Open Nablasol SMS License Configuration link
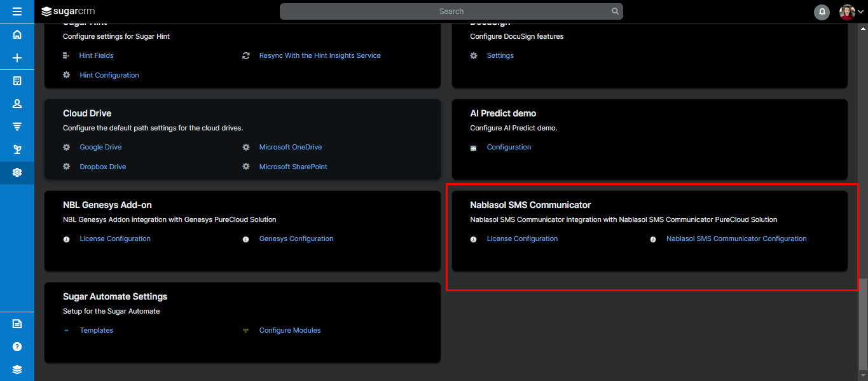This screenshot has height=381, width=868. [522, 239]
